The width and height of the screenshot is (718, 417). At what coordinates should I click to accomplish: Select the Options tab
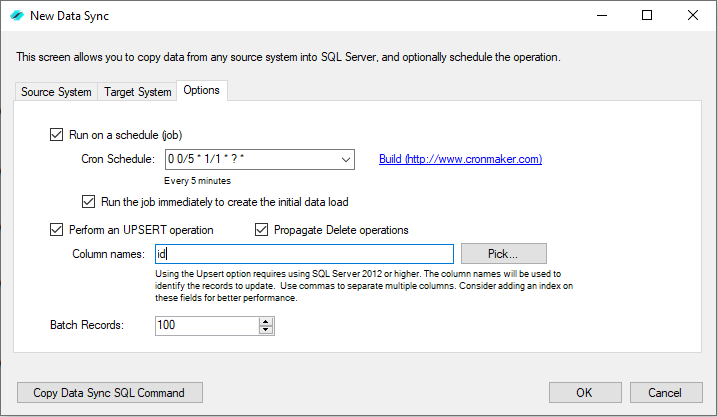point(202,91)
